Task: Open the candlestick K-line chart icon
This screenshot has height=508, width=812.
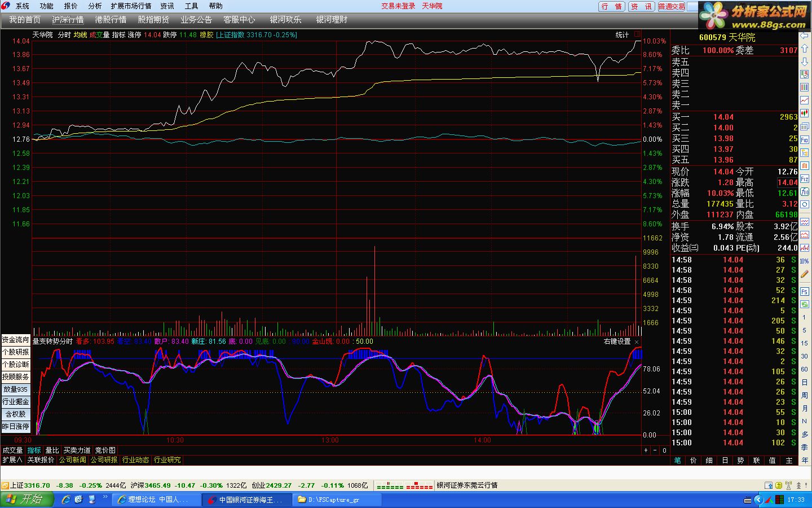Action: tap(805, 113)
